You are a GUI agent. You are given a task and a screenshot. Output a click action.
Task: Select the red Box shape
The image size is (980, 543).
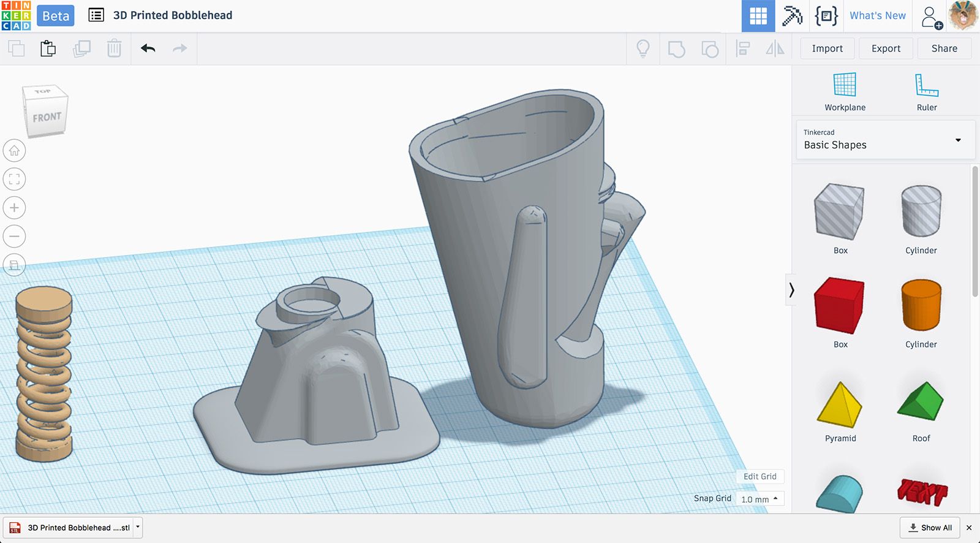click(840, 305)
